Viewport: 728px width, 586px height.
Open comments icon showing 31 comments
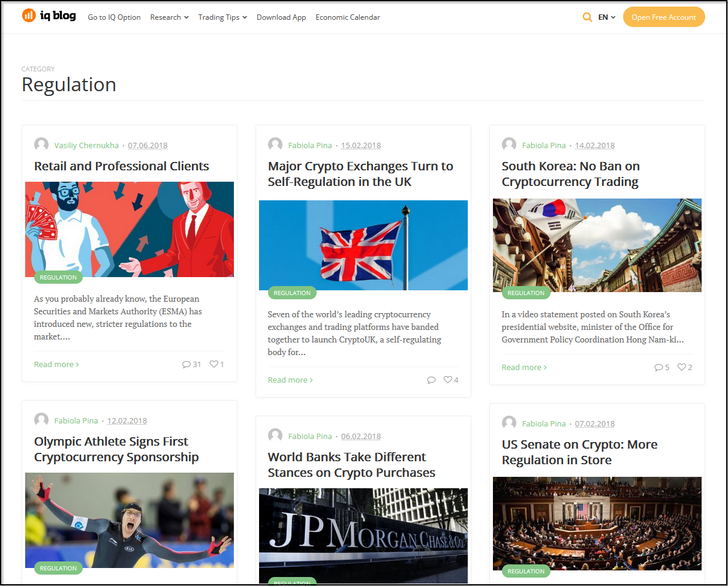click(x=191, y=364)
